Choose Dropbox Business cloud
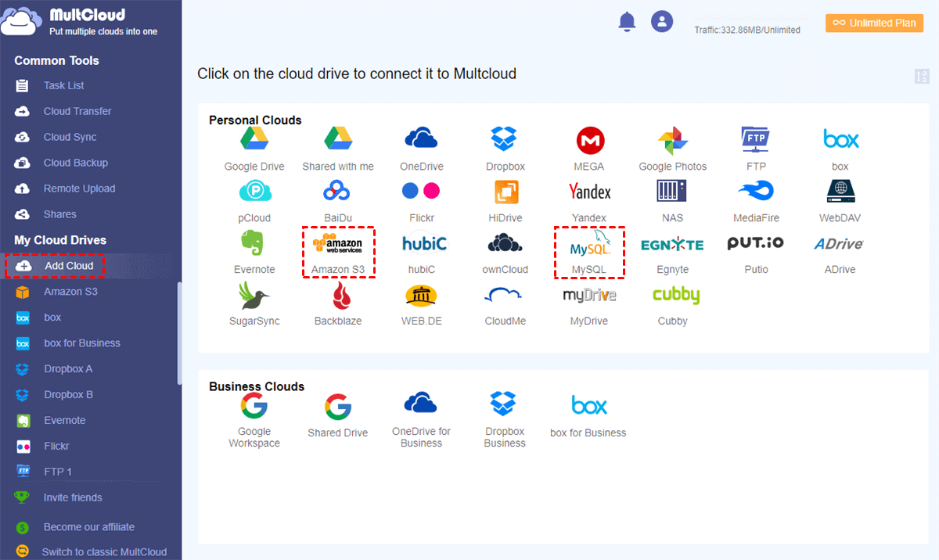 click(x=505, y=420)
